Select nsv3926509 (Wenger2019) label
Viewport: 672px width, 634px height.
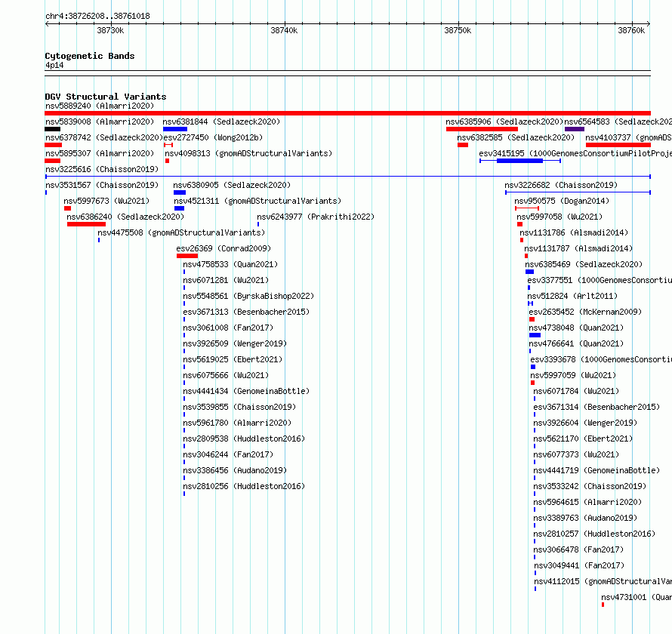236,343
